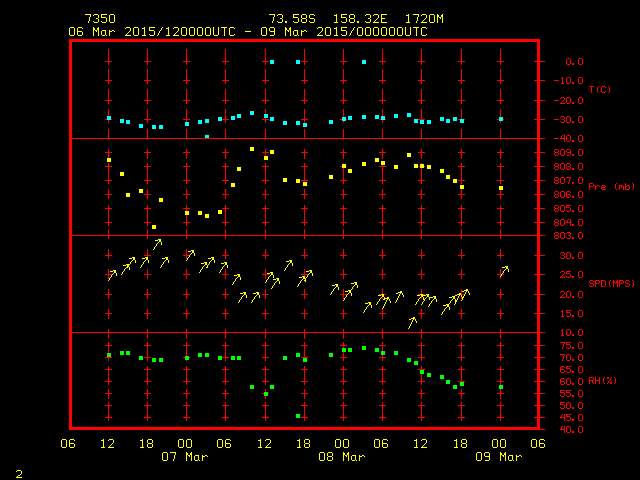The width and height of the screenshot is (640, 480).
Task: Click the 09 Mar date label
Action: [x=498, y=457]
